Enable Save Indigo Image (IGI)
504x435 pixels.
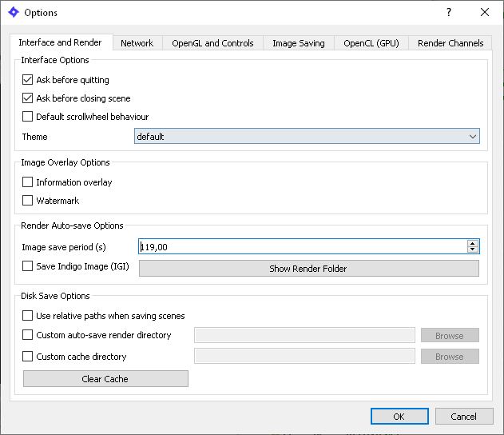(29, 266)
